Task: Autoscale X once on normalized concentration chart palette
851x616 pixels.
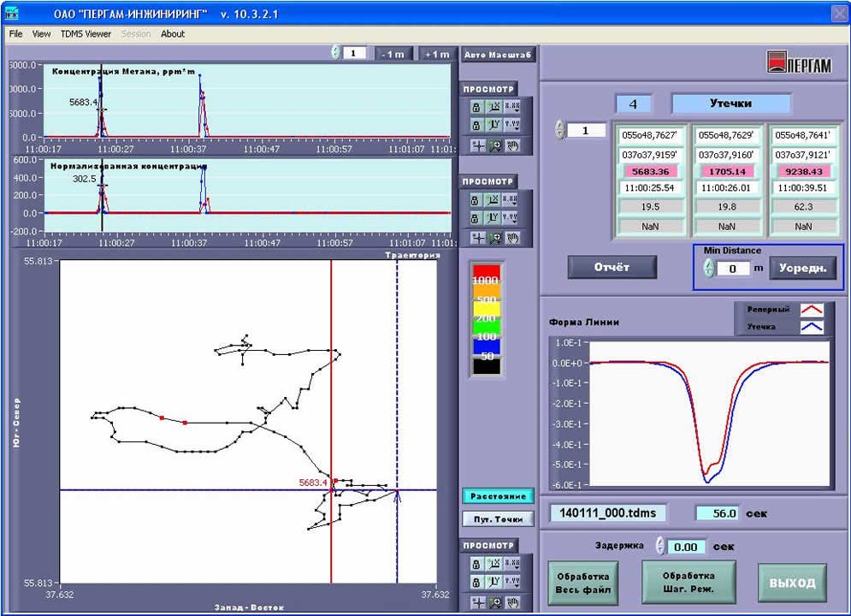Action: 493,200
